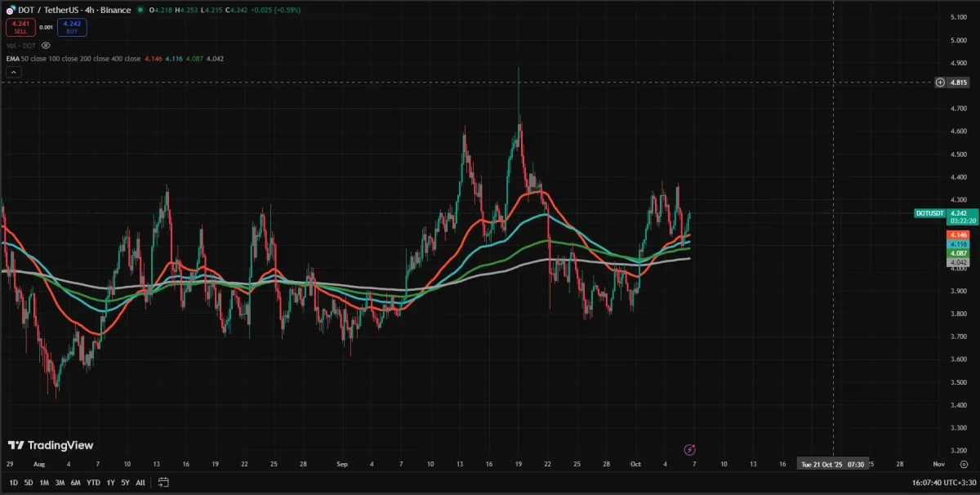Click the 4.815 crosshair price label
Image resolution: width=980 pixels, height=495 pixels.
click(x=959, y=82)
